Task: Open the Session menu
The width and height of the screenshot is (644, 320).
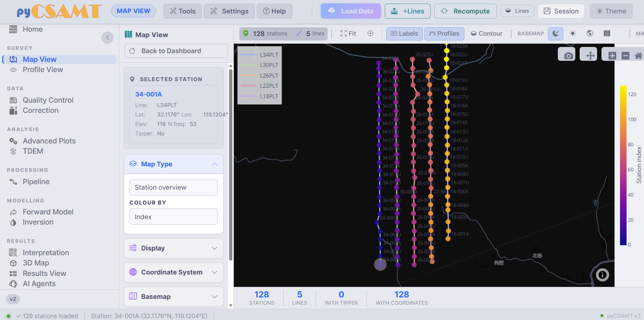Action: [561, 11]
